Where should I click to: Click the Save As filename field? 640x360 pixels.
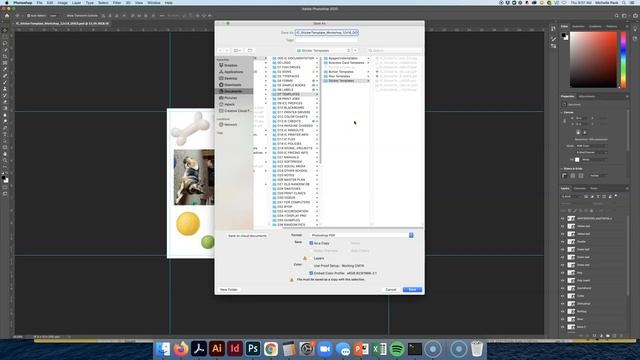pyautogui.click(x=327, y=32)
